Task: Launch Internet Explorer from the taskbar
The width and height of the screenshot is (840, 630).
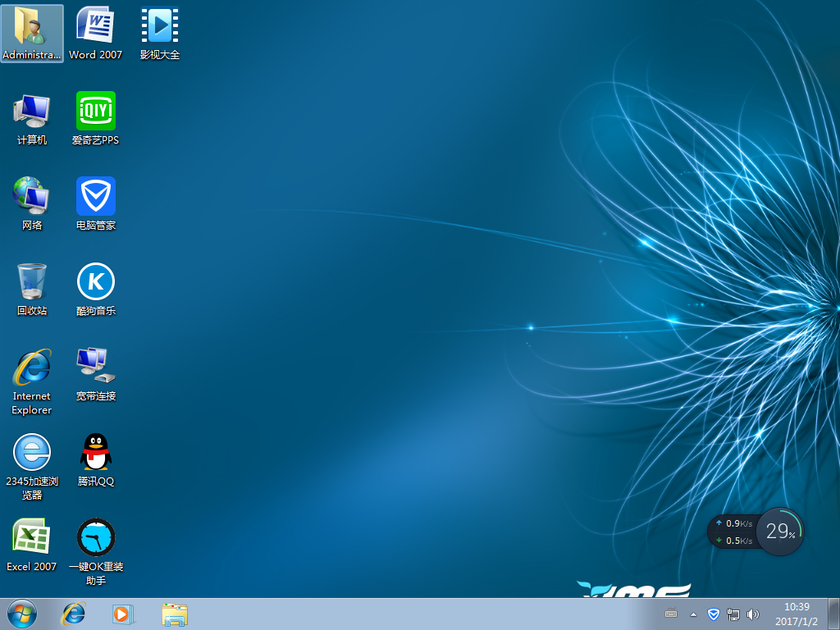Action: [x=74, y=614]
